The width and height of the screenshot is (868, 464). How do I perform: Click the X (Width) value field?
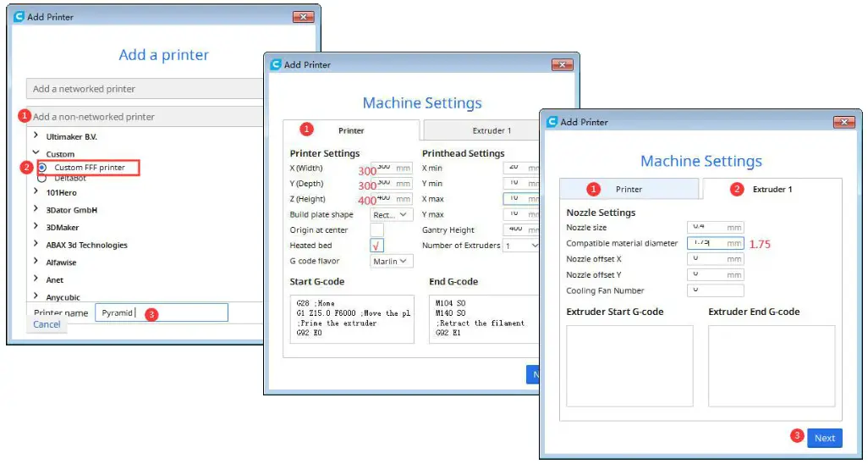(392, 168)
